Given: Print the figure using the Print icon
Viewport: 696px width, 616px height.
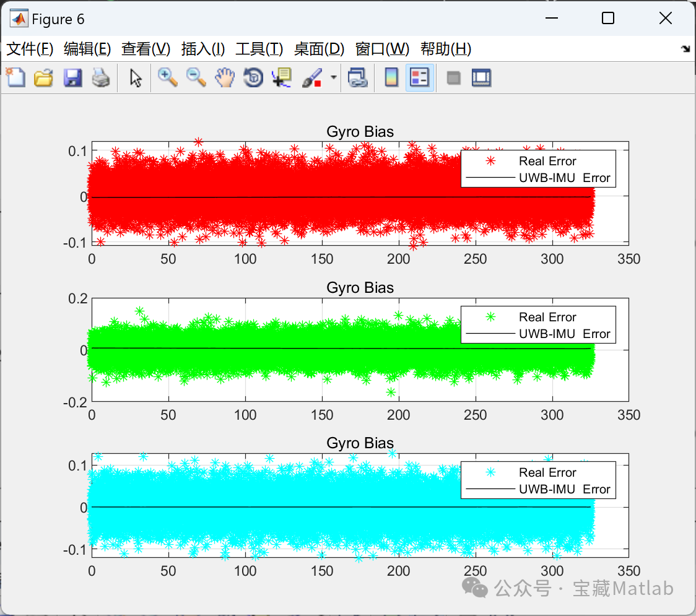Looking at the screenshot, I should tap(101, 77).
